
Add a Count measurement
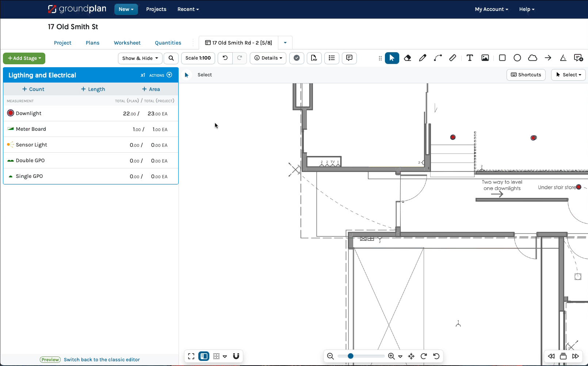(33, 89)
